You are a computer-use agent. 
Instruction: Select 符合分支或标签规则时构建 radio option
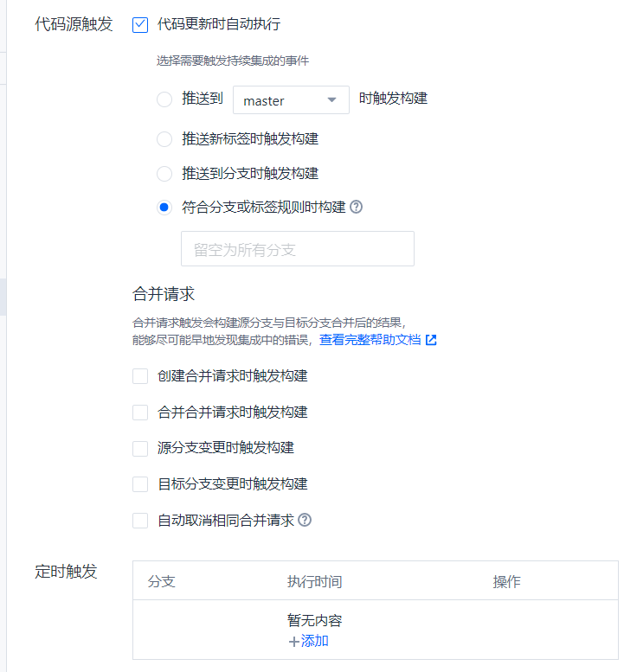pos(164,208)
